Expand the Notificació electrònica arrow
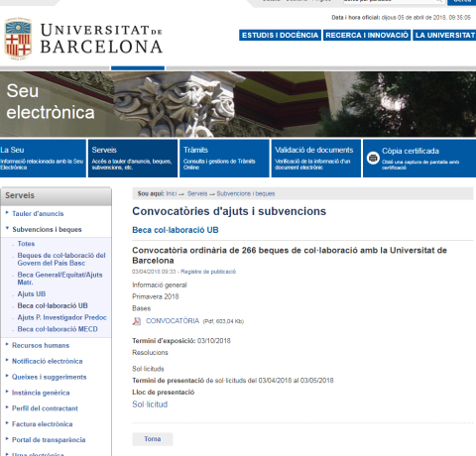This screenshot has height=456, width=476. pos(7,360)
